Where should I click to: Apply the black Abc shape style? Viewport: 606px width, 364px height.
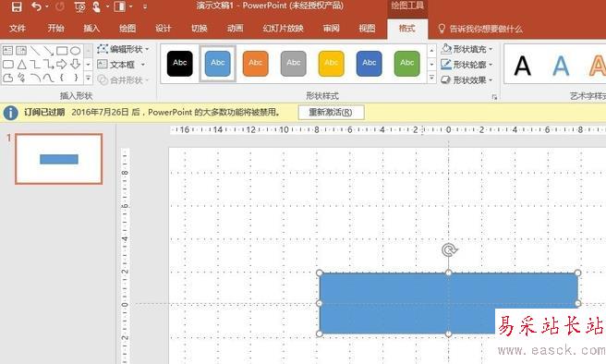pos(180,64)
